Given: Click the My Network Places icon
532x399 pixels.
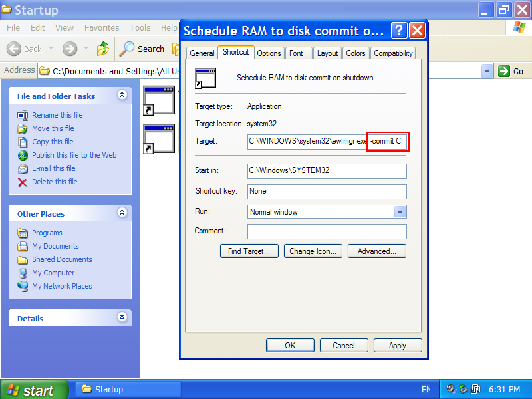Looking at the screenshot, I should [x=23, y=287].
